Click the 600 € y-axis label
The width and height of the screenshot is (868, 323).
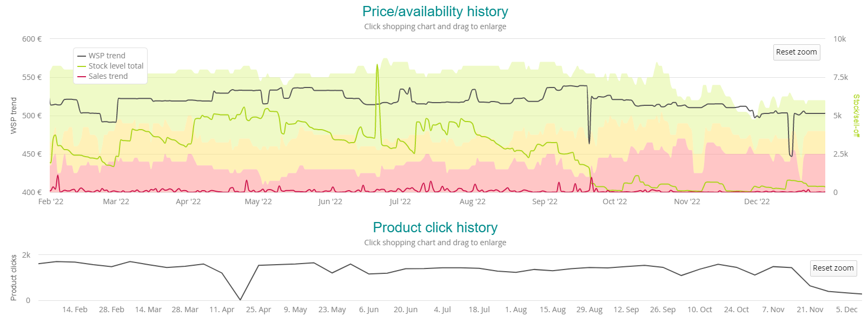pyautogui.click(x=32, y=39)
